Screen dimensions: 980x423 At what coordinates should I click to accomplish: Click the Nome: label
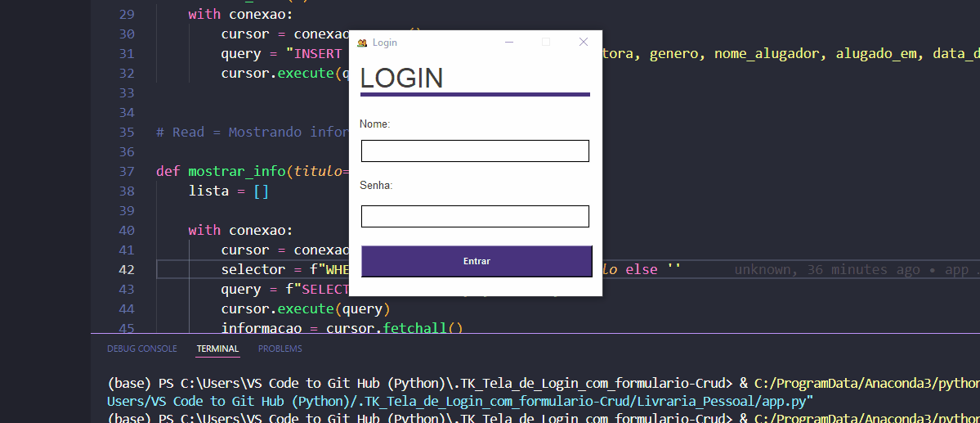pos(375,124)
